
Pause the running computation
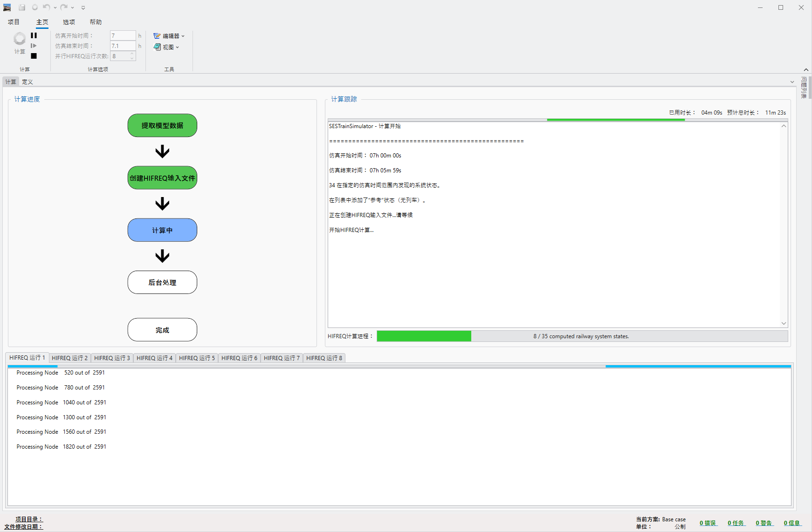coord(34,35)
